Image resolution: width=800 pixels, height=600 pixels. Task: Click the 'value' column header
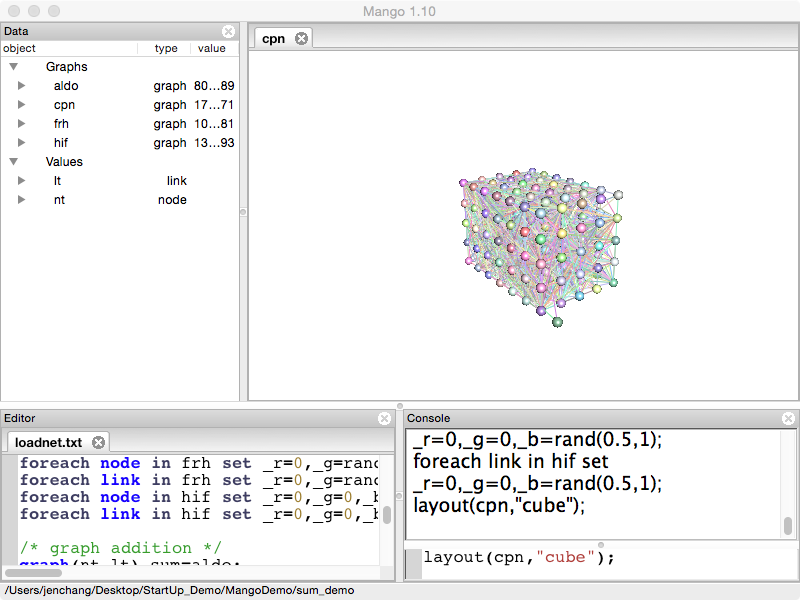pos(211,48)
